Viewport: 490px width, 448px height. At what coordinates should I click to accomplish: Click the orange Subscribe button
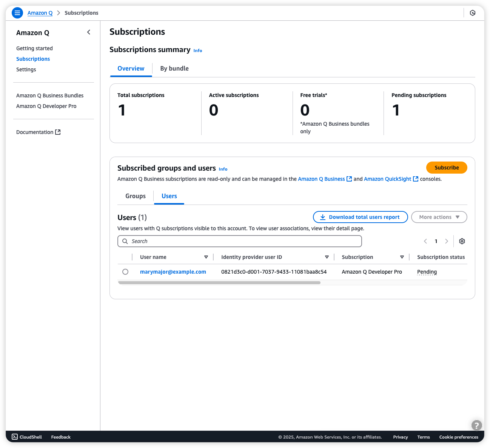tap(447, 168)
